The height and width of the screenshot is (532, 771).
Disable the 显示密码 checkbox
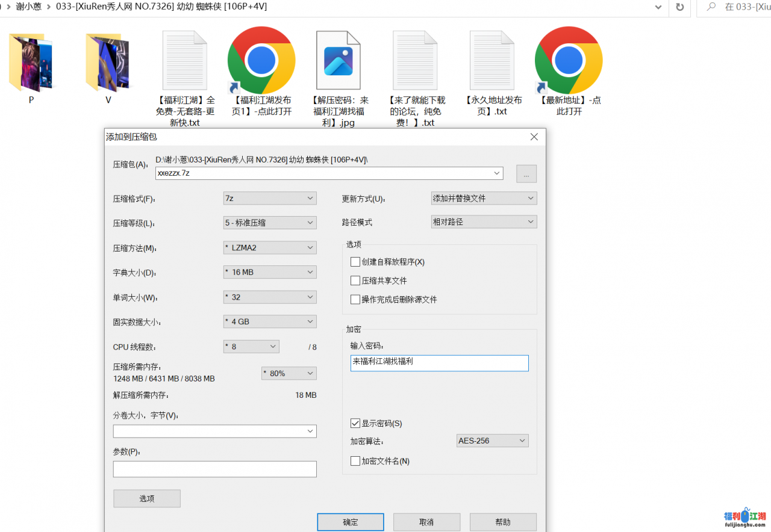(355, 423)
